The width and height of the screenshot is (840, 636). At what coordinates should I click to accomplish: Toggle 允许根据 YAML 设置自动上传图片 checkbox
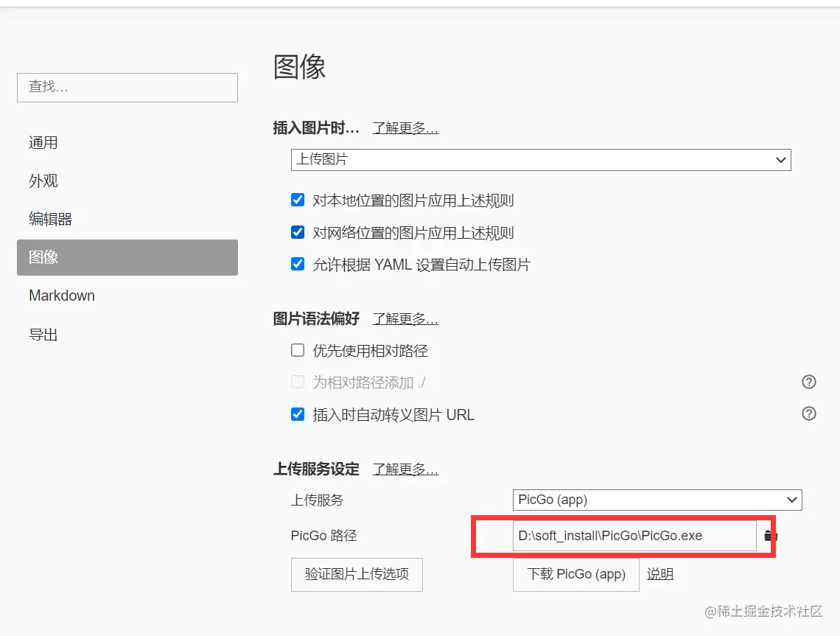click(298, 264)
